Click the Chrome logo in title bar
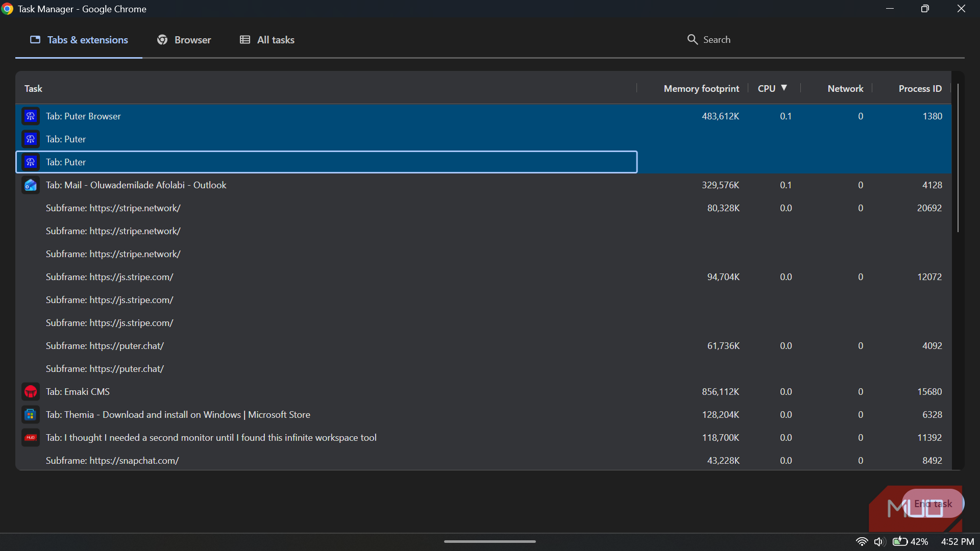Screen dimensions: 980x551 tap(7, 9)
